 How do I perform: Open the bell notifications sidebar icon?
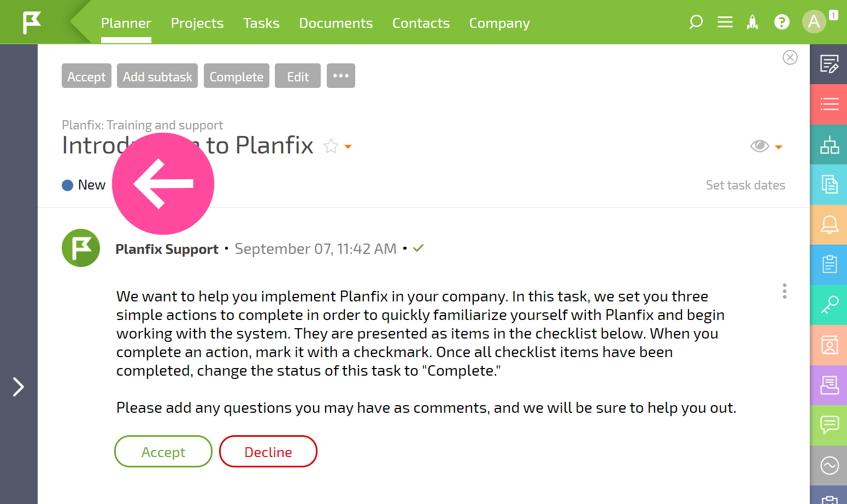[x=829, y=224]
